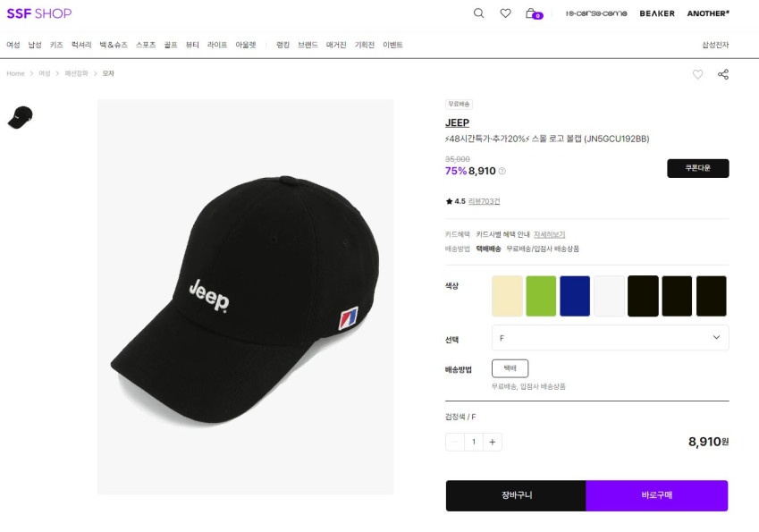
Task: Decrease quantity with minus button
Action: click(x=455, y=442)
